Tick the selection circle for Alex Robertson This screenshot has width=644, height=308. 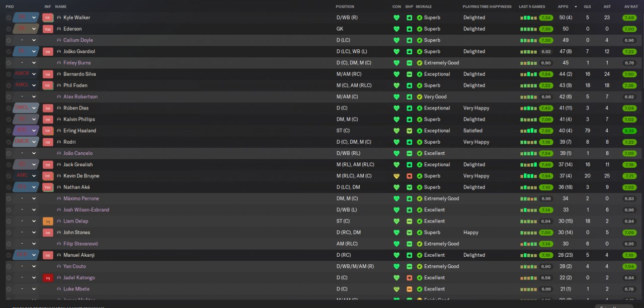point(9,97)
